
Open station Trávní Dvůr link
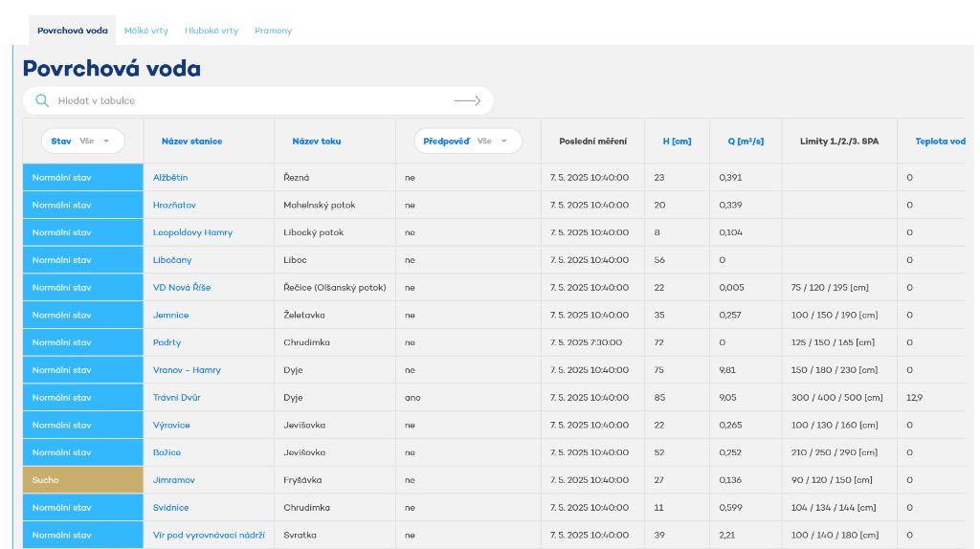(x=177, y=397)
